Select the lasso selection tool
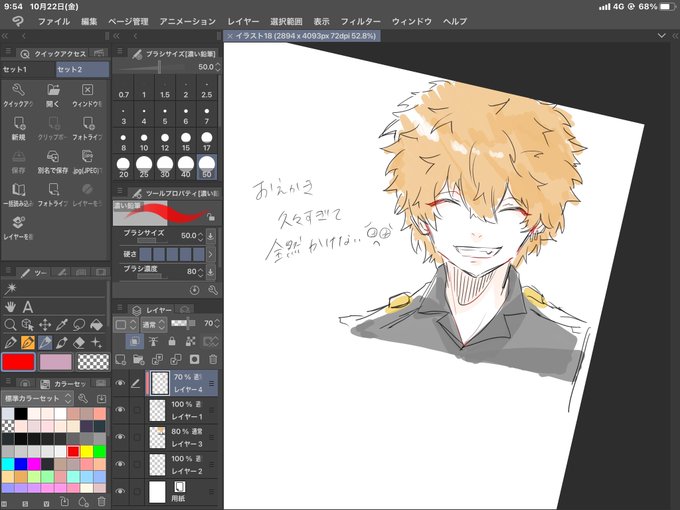Viewport: 680px width, 510px height. (79, 324)
